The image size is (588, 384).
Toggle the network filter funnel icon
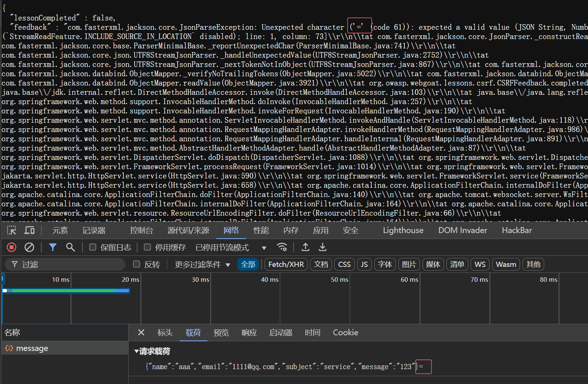click(x=53, y=247)
